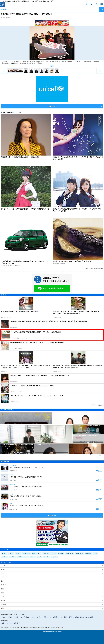The image size is (104, 644).
Task: Open the Toyota rent-a-car Nagoya ad
Action: point(52,533)
